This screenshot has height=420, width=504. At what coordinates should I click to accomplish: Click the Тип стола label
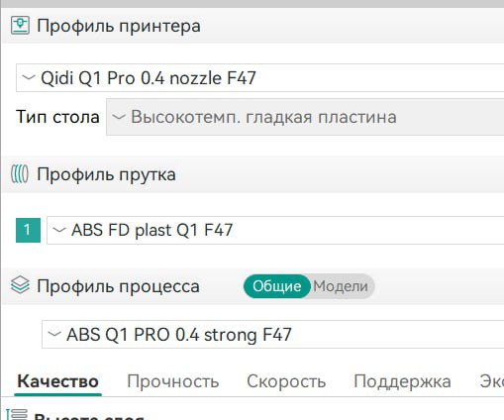tap(57, 117)
